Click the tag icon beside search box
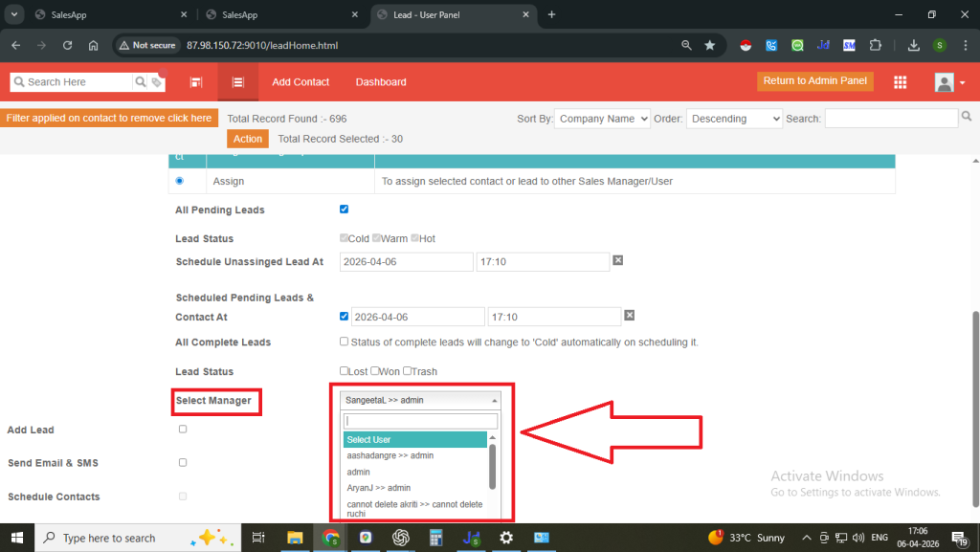The image size is (980, 552). click(x=155, y=83)
